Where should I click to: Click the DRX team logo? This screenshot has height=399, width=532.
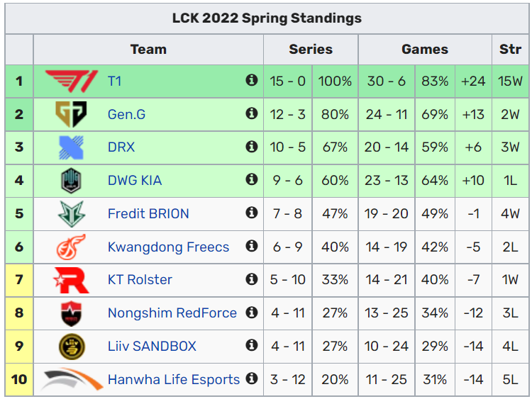(71, 147)
